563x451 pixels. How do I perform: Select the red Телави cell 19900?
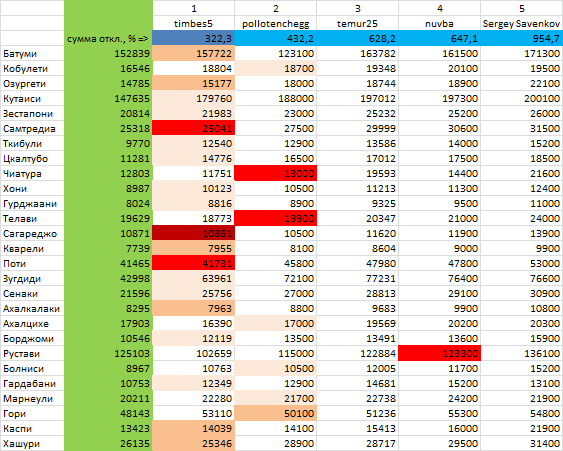pyautogui.click(x=275, y=218)
